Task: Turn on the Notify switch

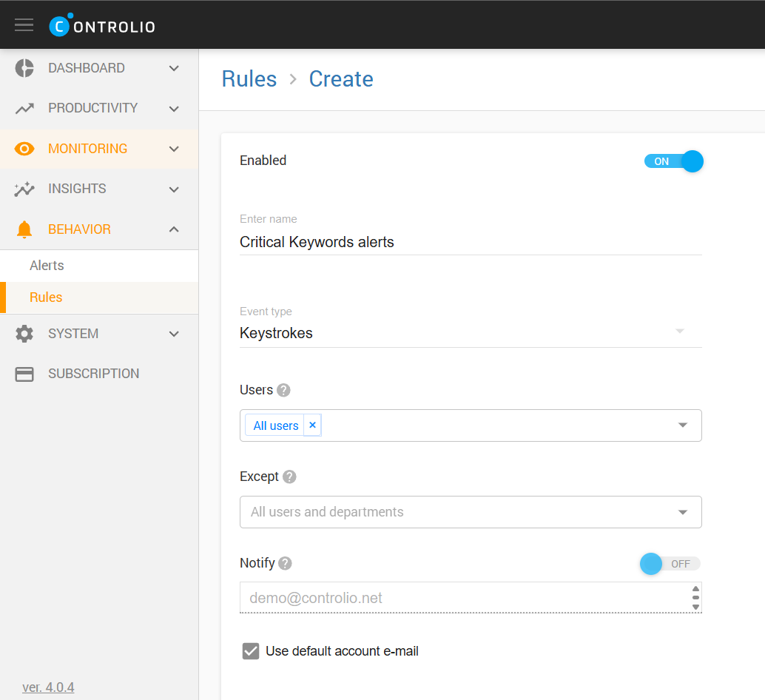Action: point(670,564)
